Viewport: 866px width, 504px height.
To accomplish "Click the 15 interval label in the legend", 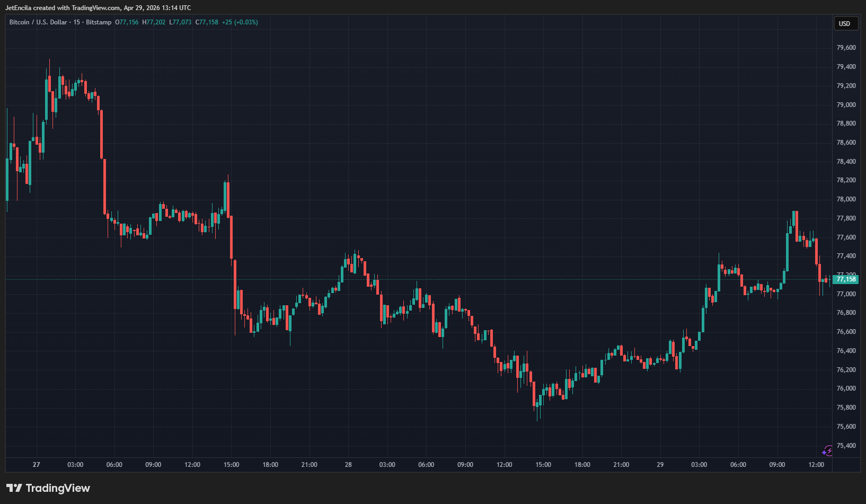I will tap(77, 22).
